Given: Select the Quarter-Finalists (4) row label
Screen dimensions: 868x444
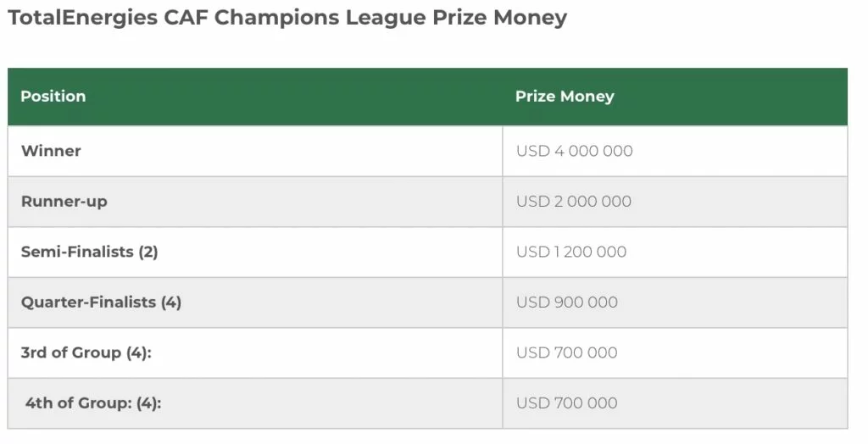Looking at the screenshot, I should pos(102,302).
